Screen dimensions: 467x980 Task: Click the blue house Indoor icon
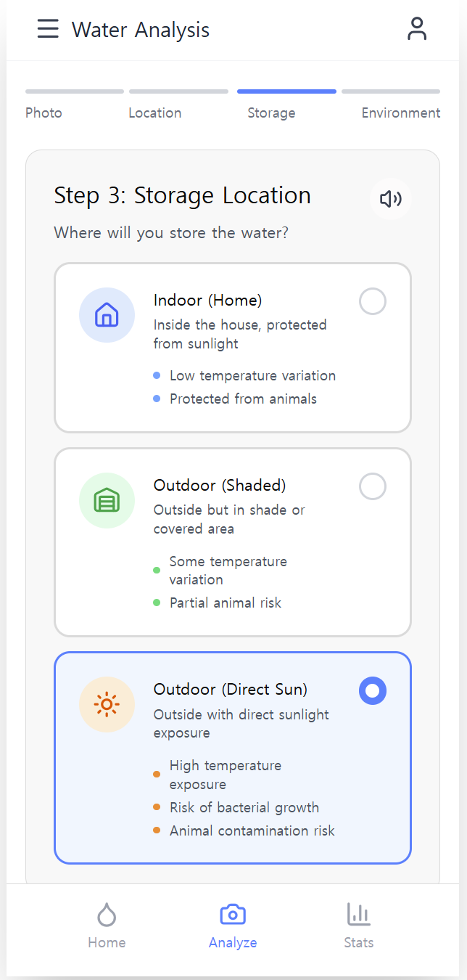pos(107,316)
